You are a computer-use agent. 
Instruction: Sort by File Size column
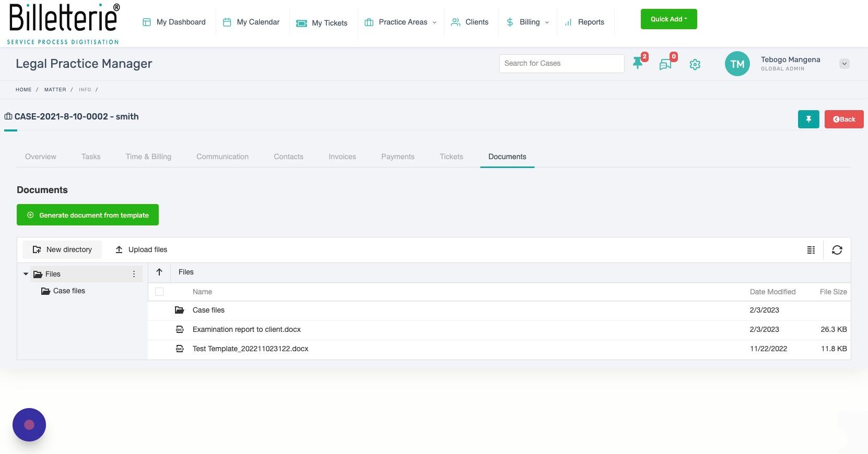tap(833, 292)
